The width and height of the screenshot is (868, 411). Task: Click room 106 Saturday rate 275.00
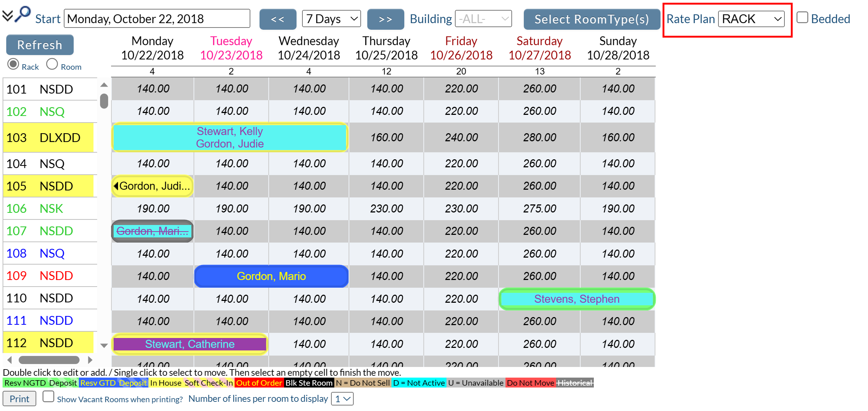click(540, 209)
